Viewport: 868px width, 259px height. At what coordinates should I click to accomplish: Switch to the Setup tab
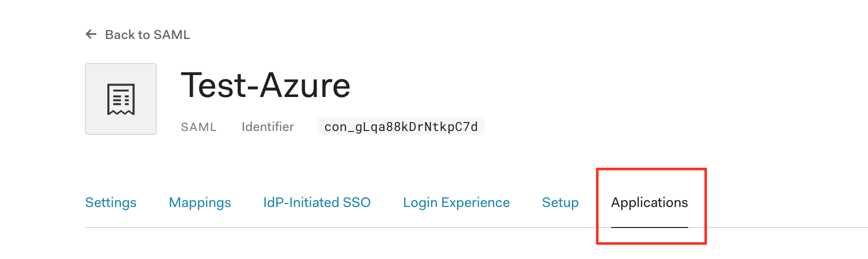pyautogui.click(x=560, y=202)
